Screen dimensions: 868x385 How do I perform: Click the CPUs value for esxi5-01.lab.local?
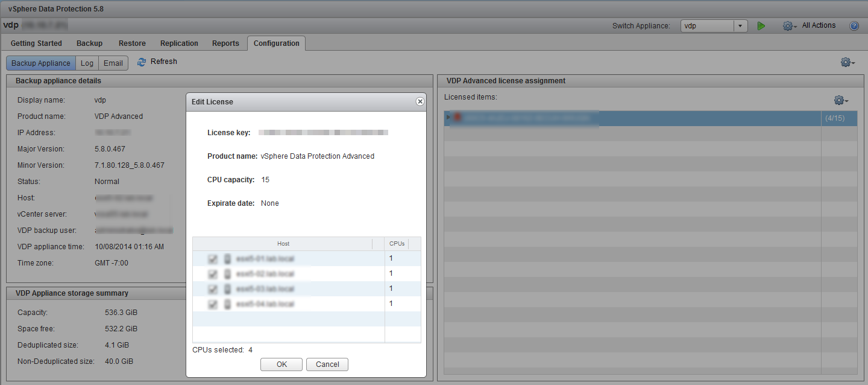(x=391, y=258)
